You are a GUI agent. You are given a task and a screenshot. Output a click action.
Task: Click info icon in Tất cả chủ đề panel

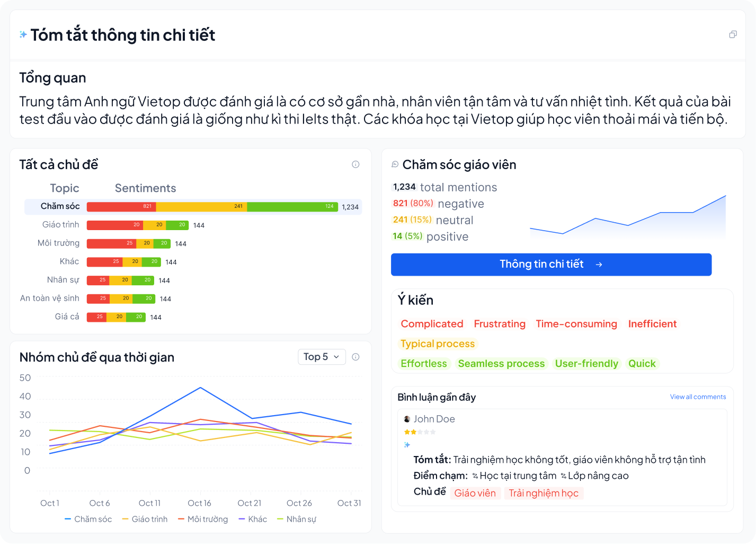point(355,164)
